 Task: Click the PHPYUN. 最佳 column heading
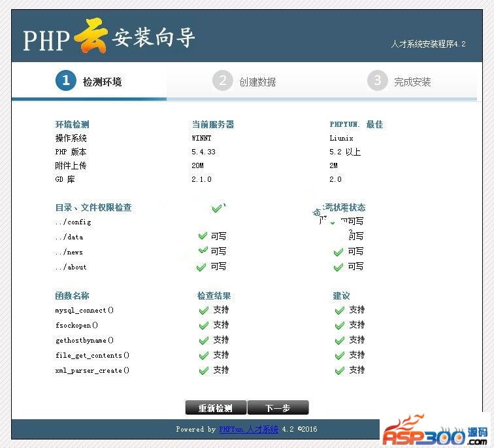(x=356, y=124)
